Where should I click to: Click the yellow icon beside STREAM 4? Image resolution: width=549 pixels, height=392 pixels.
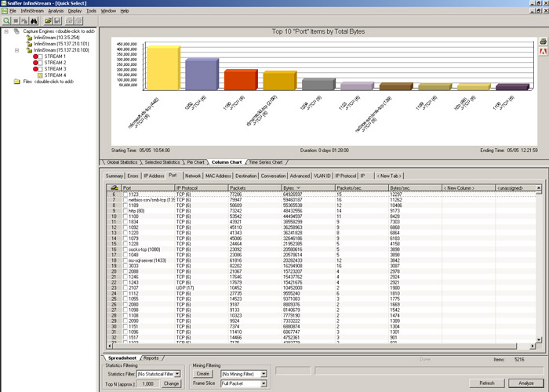click(x=40, y=75)
